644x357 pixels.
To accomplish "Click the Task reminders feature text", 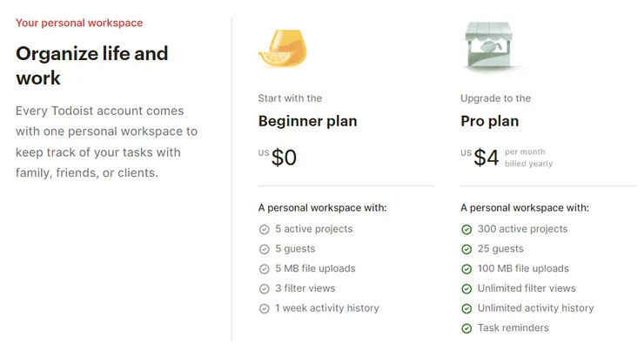I will (x=513, y=328).
